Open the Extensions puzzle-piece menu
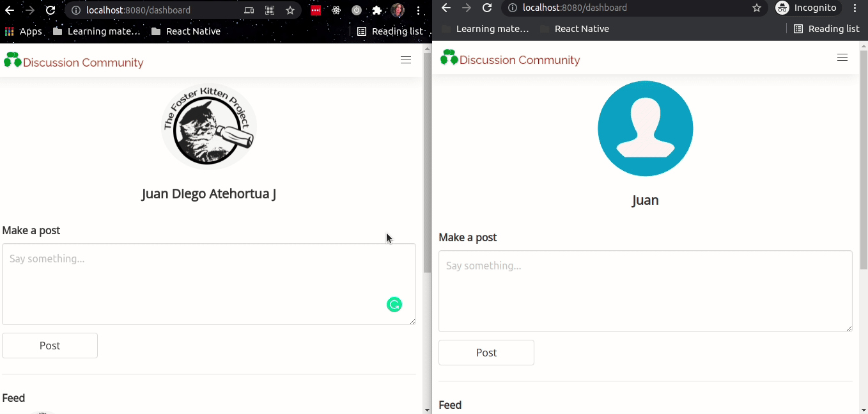 pos(377,10)
